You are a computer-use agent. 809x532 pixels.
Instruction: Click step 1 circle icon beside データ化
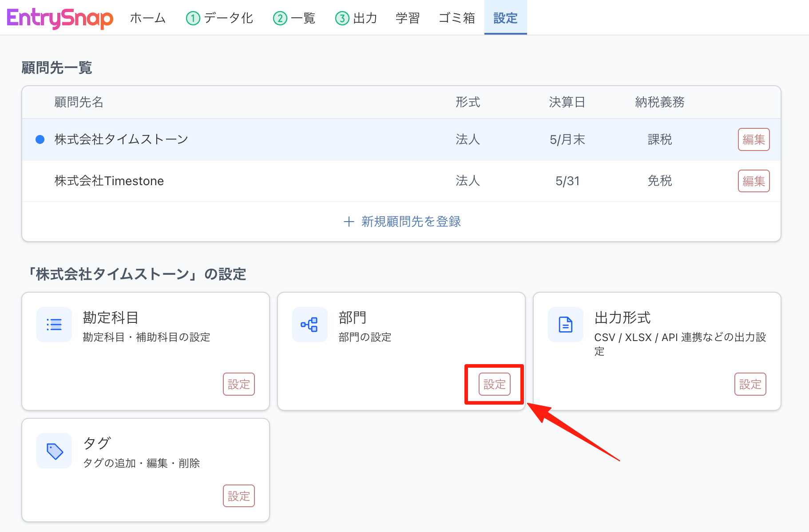tap(193, 18)
